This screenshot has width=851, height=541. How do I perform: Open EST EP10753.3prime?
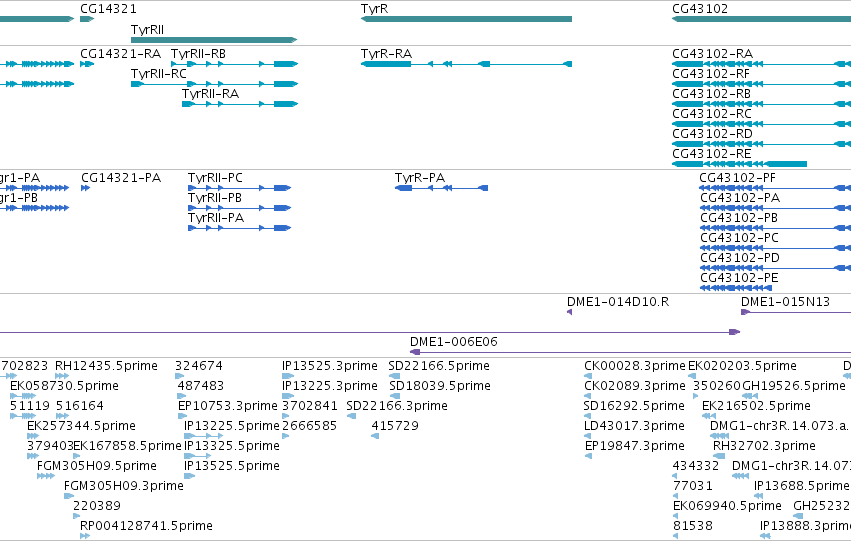tap(227, 406)
